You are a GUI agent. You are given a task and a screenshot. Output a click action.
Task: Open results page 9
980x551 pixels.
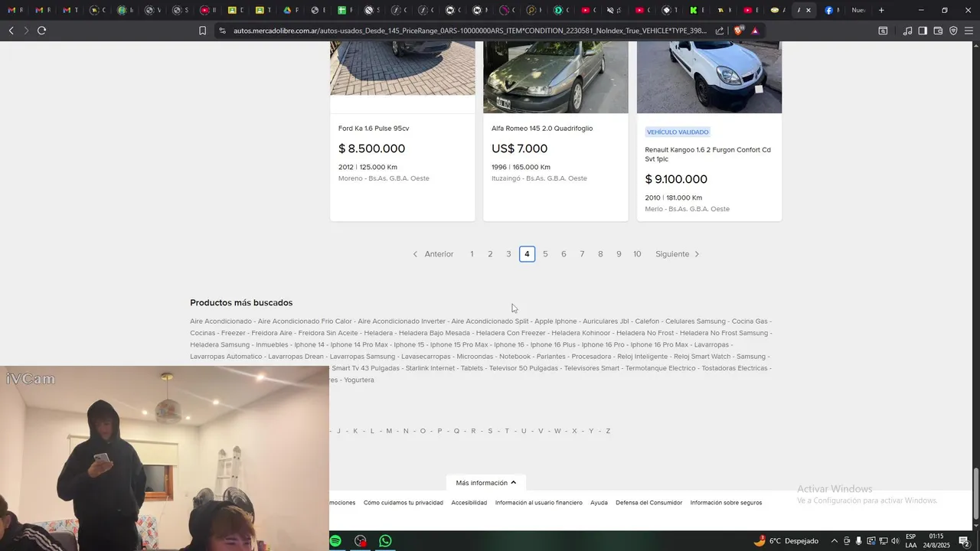[x=619, y=254]
